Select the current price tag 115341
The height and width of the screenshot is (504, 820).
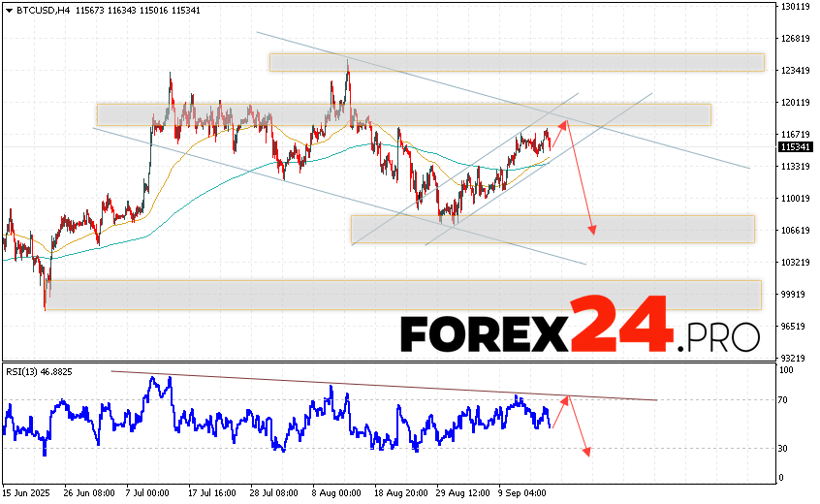[794, 147]
